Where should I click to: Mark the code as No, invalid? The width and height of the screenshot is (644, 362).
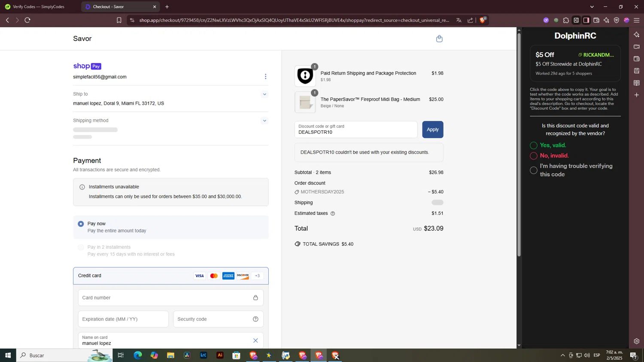point(534,156)
